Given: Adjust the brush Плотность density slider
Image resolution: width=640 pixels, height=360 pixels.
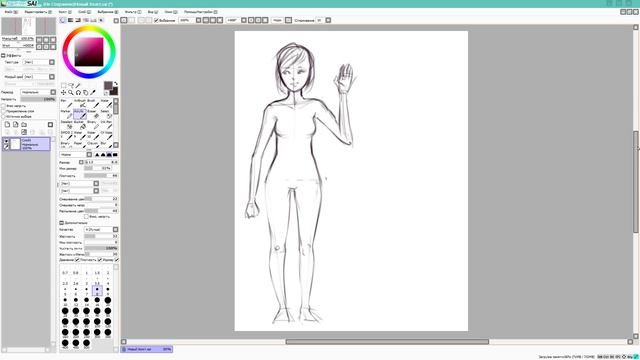Looking at the screenshot, I should click(101, 176).
